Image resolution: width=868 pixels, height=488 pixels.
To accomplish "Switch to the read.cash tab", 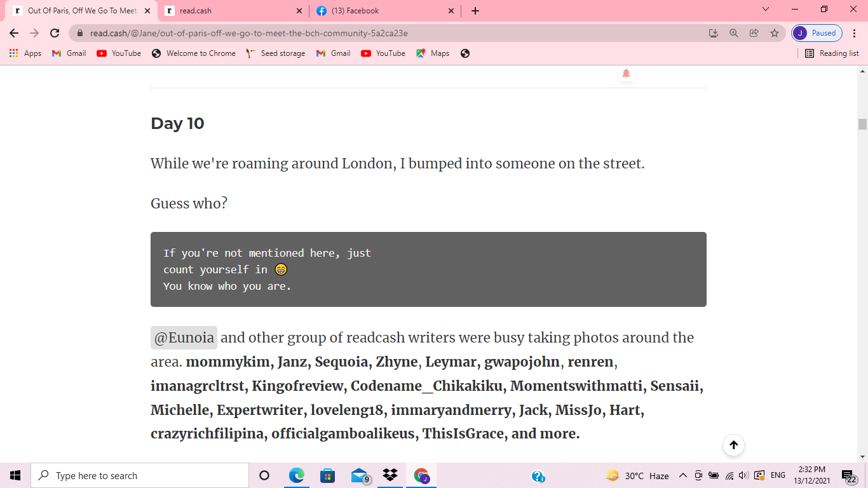I will pos(233,11).
